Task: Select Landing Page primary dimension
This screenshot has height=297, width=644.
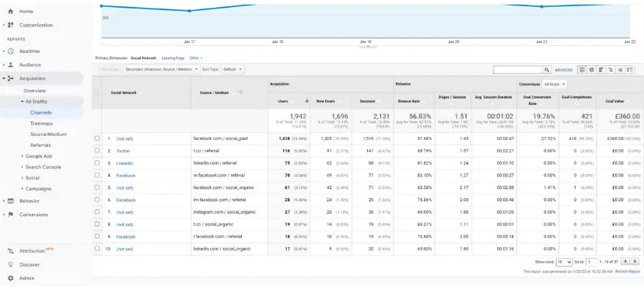Action: click(x=173, y=58)
